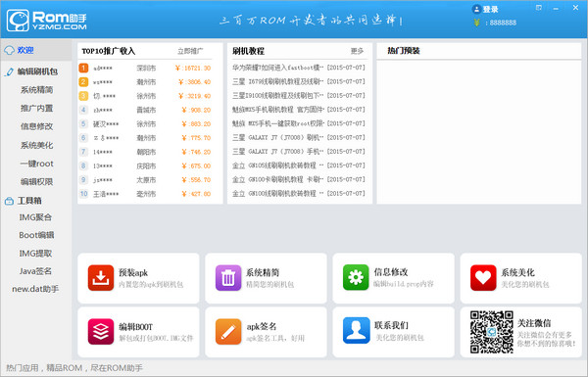The image size is (588, 377).
Task: Open tutorial 金立 GN105线刷刷机教程
Action: pos(278,165)
